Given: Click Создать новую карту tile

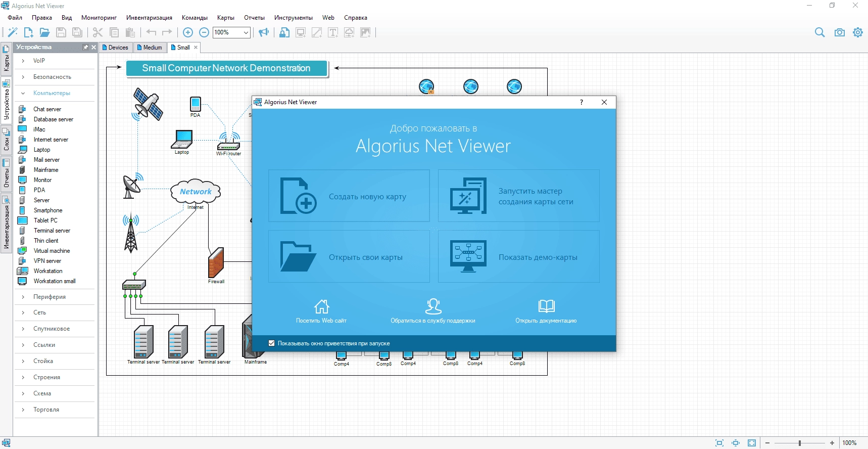Looking at the screenshot, I should tap(349, 196).
